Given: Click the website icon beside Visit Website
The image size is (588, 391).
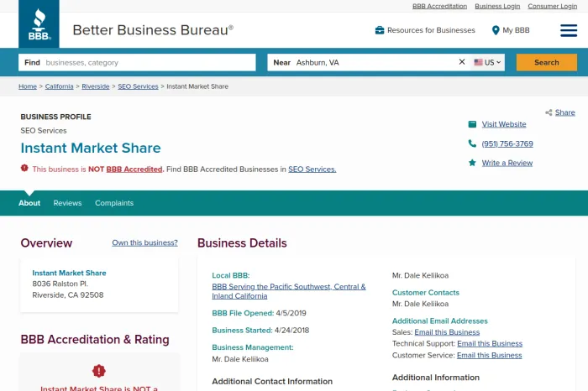Looking at the screenshot, I should coord(472,124).
